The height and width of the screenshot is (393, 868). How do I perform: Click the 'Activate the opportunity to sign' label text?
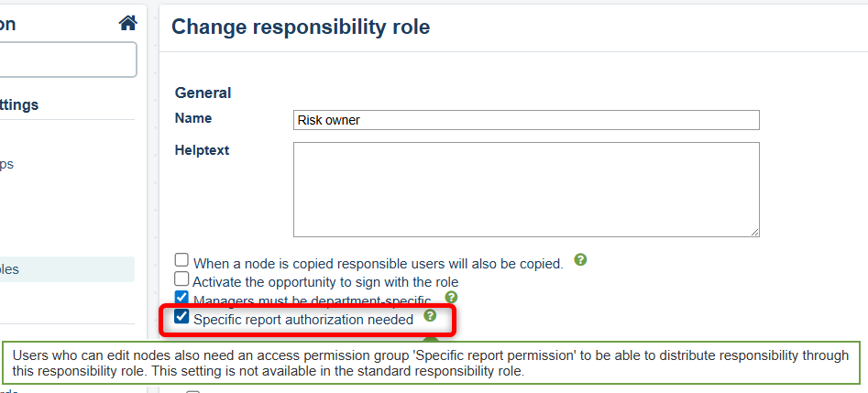click(x=325, y=282)
